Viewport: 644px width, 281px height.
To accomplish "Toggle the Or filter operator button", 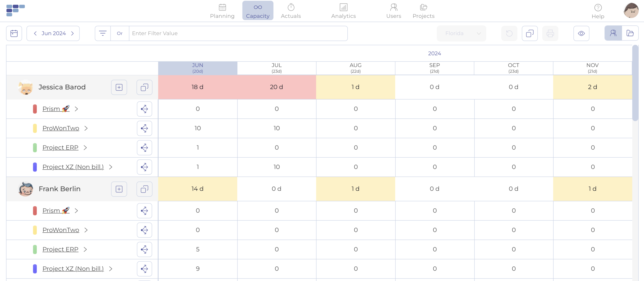I will pyautogui.click(x=120, y=33).
